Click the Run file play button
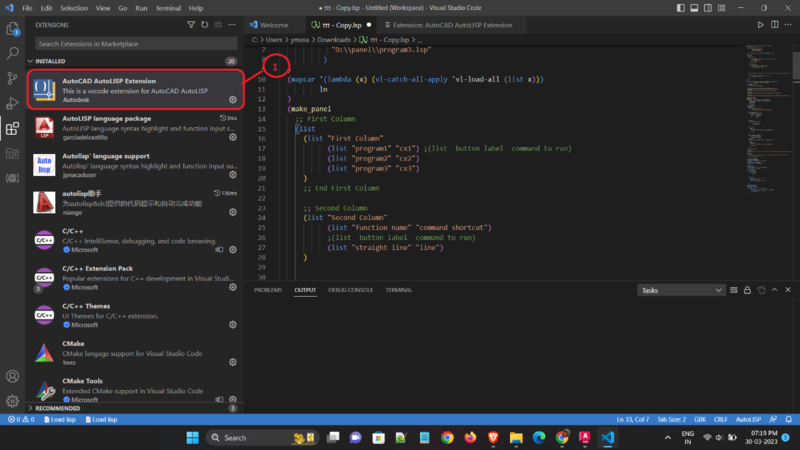The height and width of the screenshot is (450, 800). point(760,23)
